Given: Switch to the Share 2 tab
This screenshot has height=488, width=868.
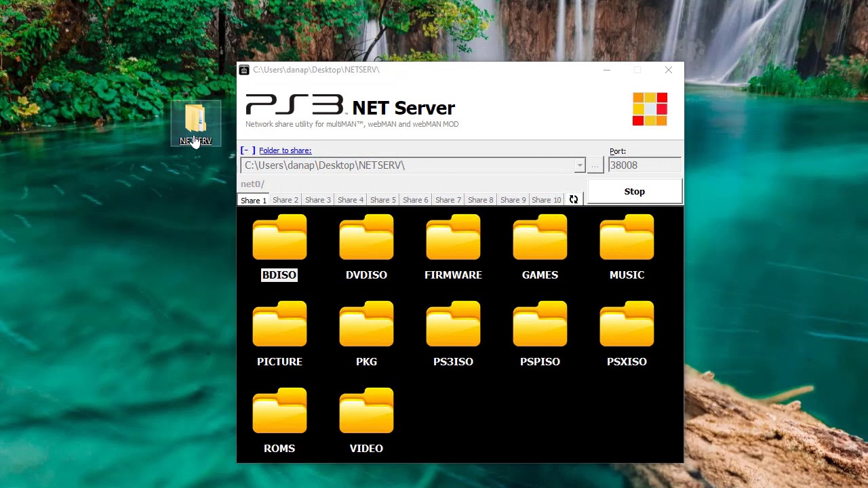Looking at the screenshot, I should pos(285,200).
